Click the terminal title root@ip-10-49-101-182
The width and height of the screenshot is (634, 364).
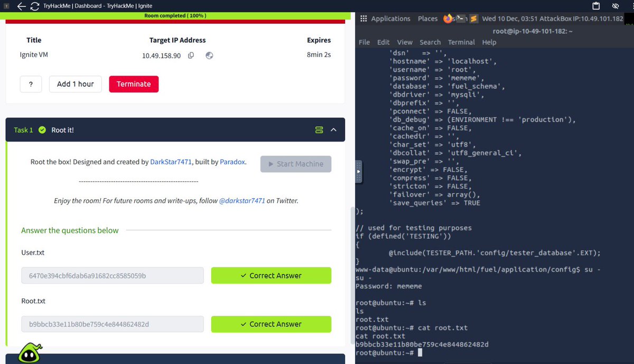[533, 31]
